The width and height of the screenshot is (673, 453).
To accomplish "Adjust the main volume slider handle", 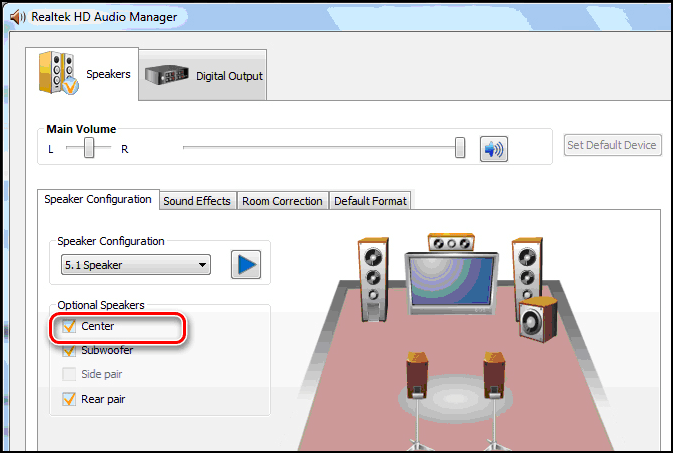I will click(460, 148).
